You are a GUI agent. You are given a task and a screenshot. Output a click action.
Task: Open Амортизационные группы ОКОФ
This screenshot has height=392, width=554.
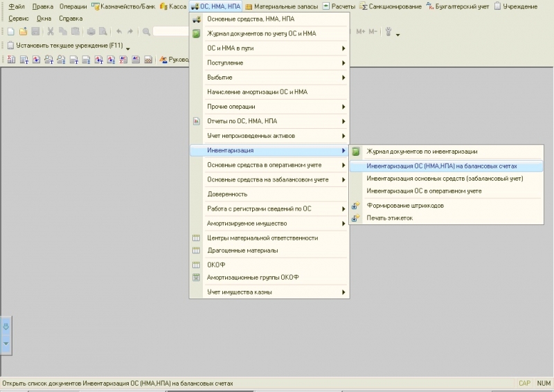click(253, 278)
